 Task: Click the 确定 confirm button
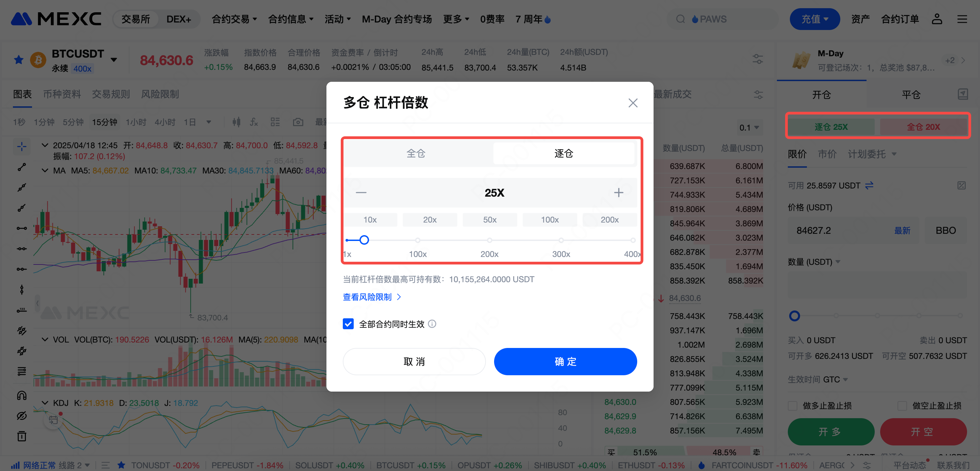click(x=565, y=362)
